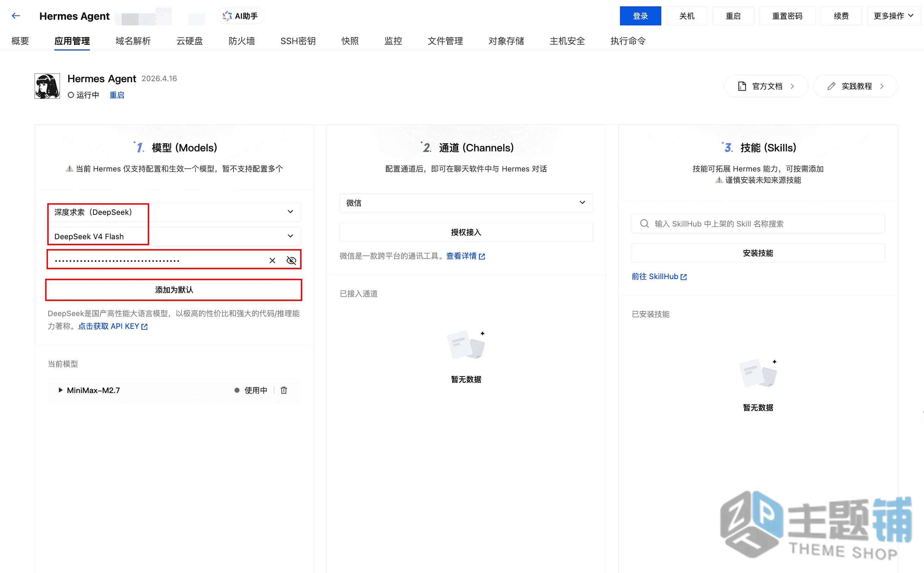924x573 pixels.
Task: Click the 重置密码 button
Action: [787, 16]
